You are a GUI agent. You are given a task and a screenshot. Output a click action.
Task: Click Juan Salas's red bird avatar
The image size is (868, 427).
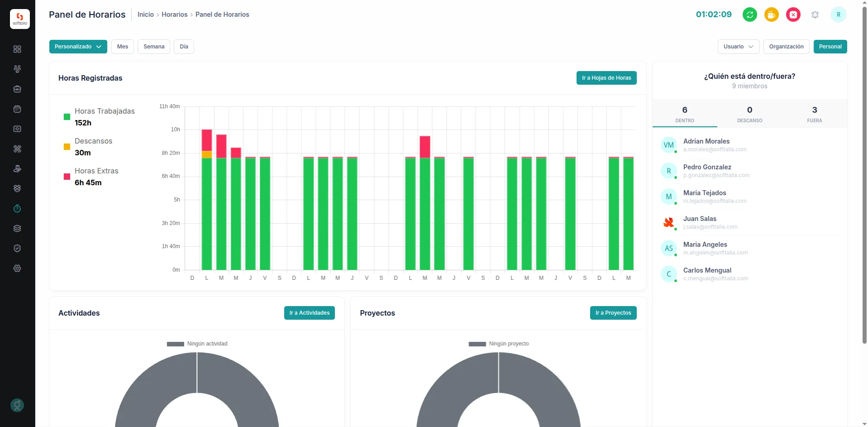[x=669, y=222]
